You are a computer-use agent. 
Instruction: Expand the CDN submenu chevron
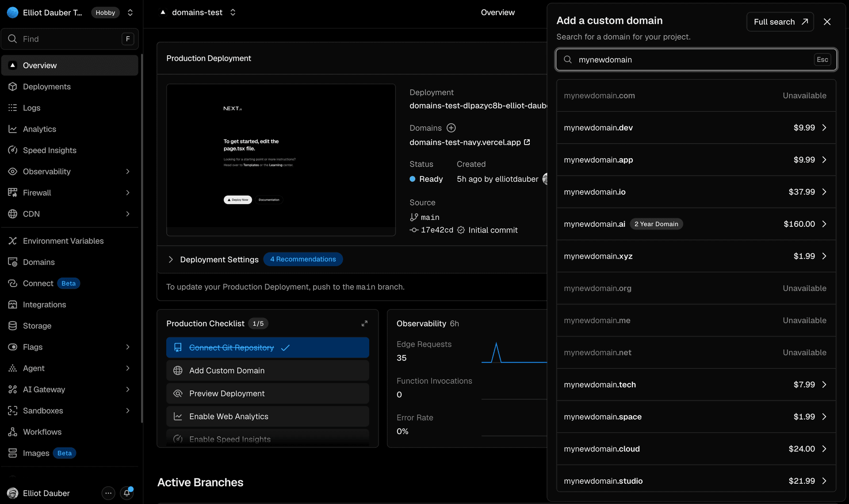(x=128, y=214)
